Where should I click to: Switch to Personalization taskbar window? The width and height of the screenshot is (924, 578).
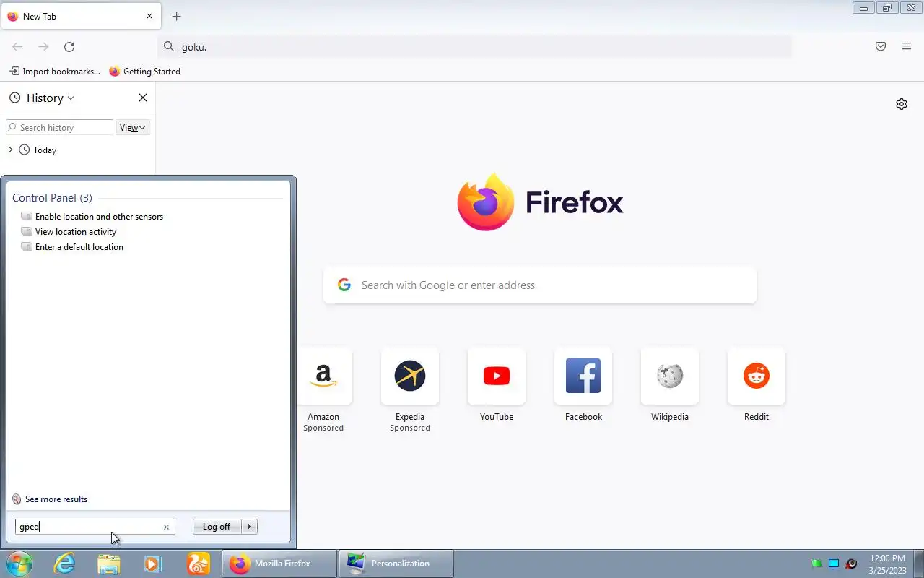coord(396,564)
